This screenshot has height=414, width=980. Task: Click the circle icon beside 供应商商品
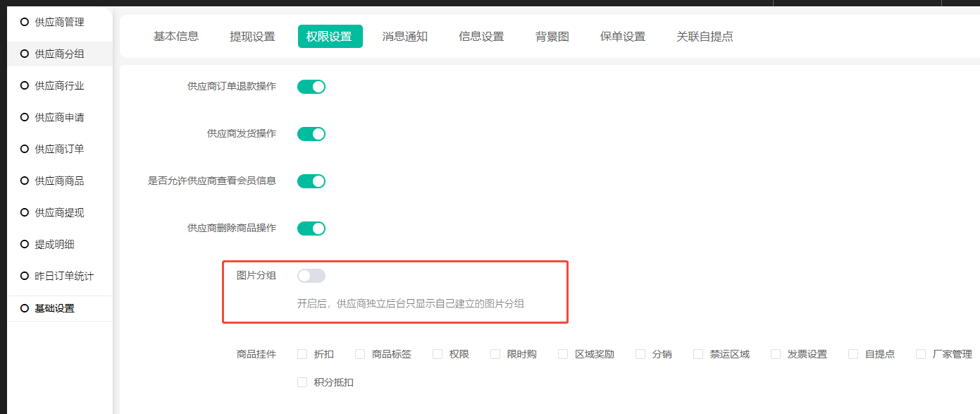click(25, 181)
